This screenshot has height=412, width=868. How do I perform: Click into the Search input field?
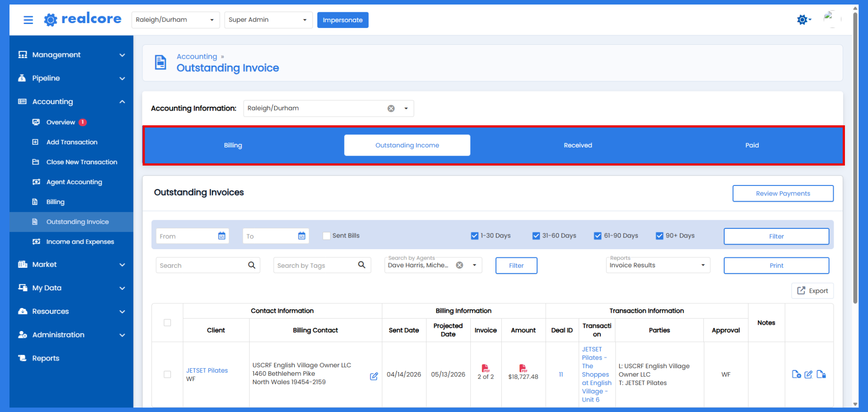[x=202, y=265]
